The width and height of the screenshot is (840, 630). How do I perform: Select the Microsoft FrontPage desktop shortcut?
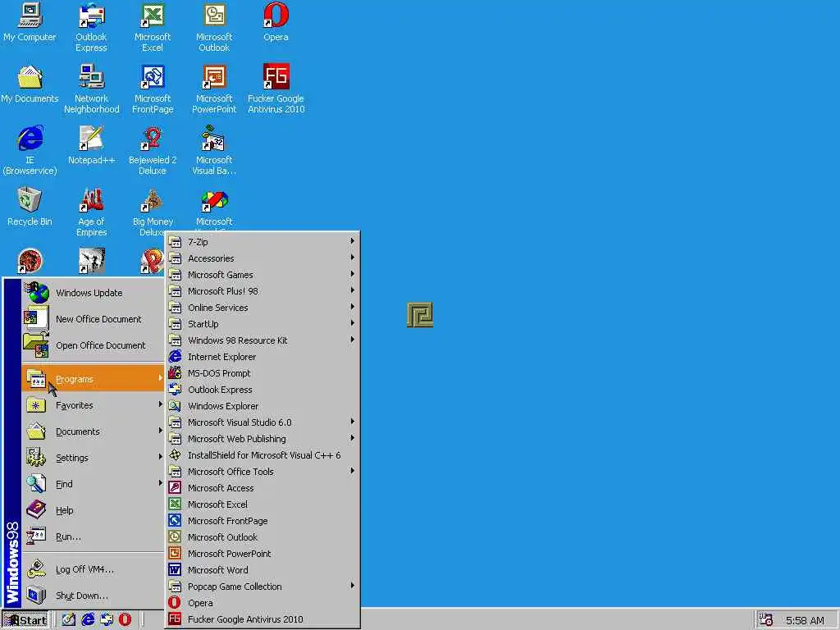point(153,89)
